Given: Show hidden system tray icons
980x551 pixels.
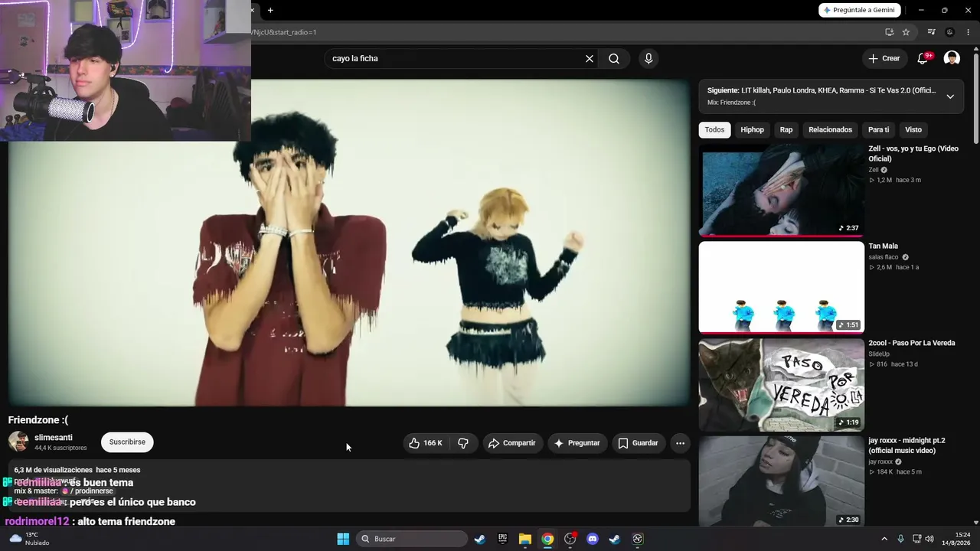Looking at the screenshot, I should coord(884,539).
